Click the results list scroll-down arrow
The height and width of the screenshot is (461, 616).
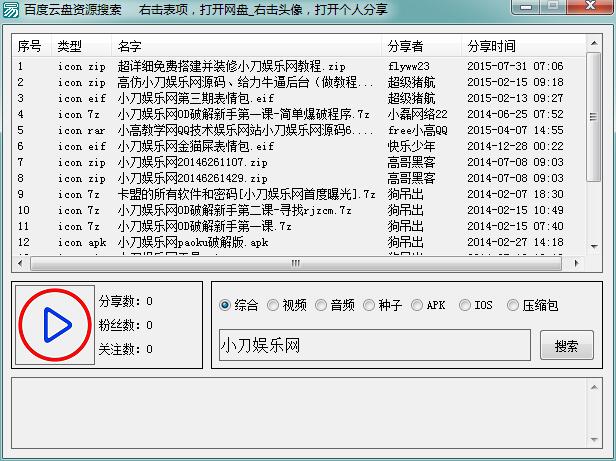coord(594,246)
